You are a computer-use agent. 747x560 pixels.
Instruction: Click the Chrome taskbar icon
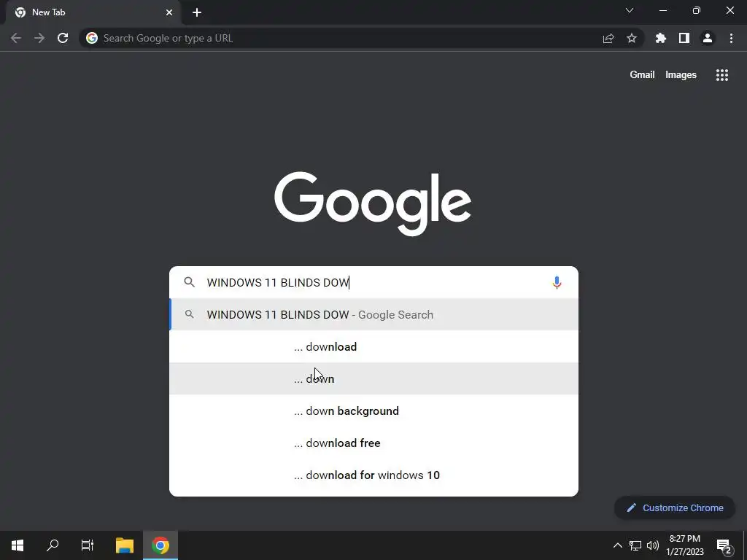pyautogui.click(x=160, y=545)
